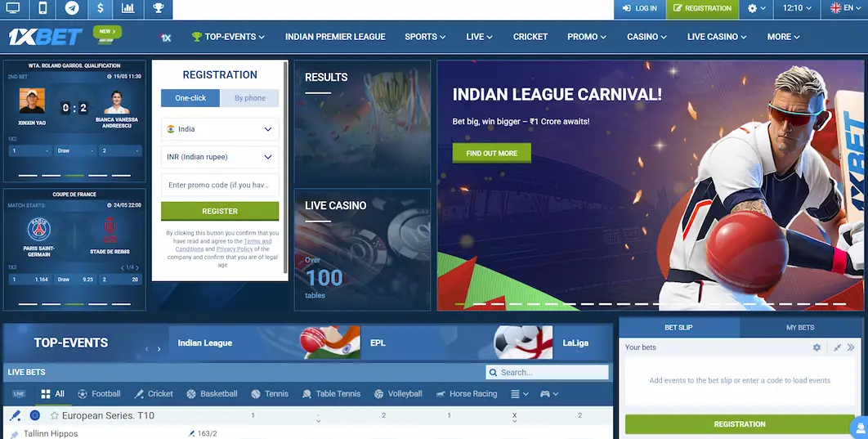Expand the LIVE nav menu
Screen dimensions: 868x439
[480, 37]
